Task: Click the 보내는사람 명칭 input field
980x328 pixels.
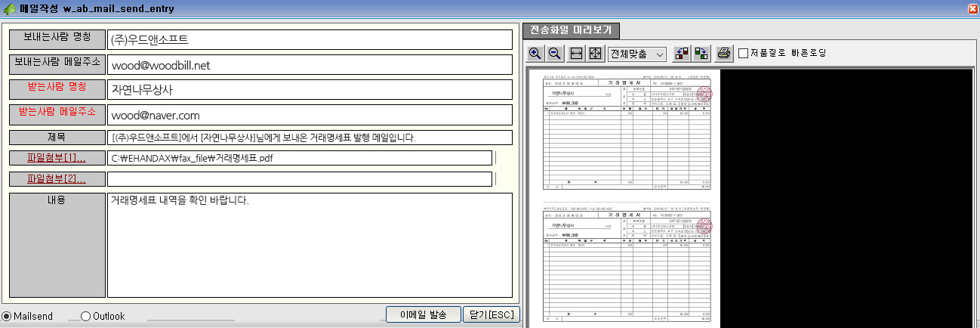Action: click(x=310, y=39)
